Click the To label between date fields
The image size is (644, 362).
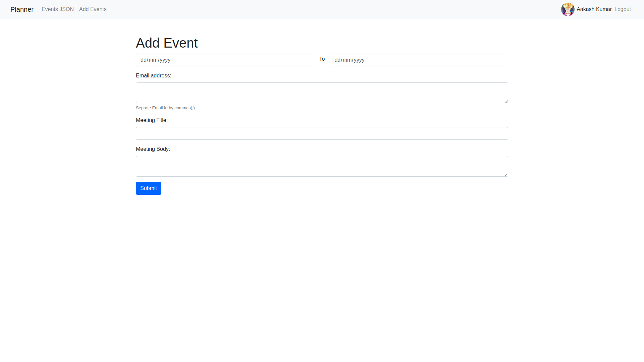pyautogui.click(x=322, y=59)
